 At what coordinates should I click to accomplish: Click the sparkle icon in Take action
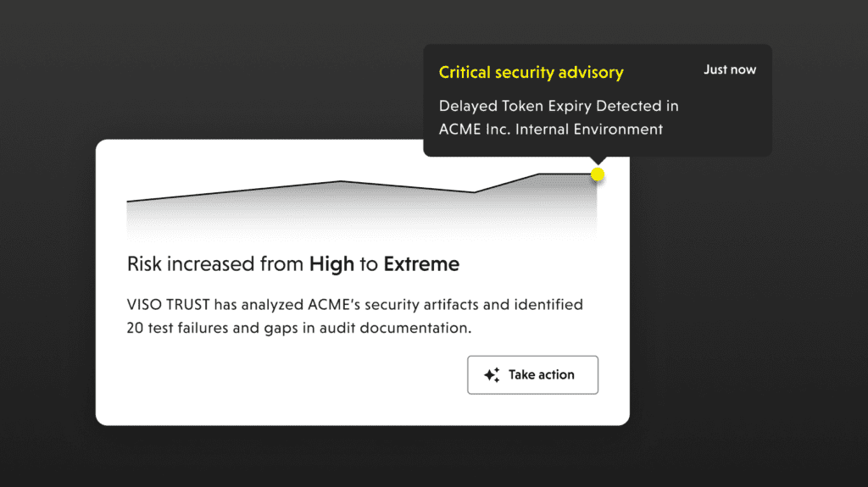492,375
